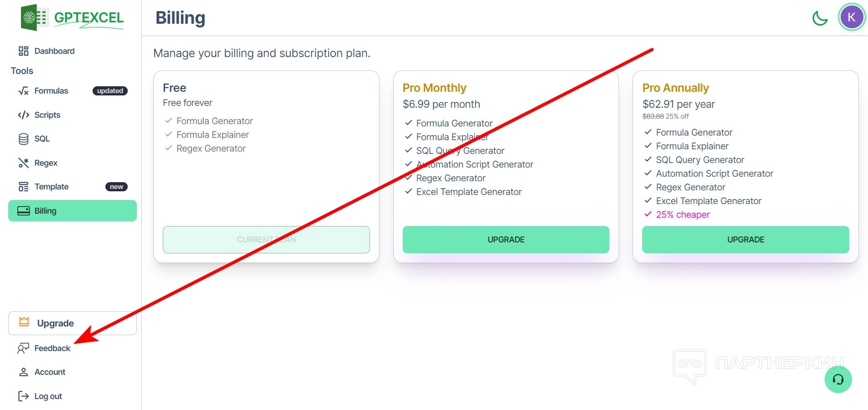868x410 pixels.
Task: Click the Log out icon
Action: click(x=23, y=396)
